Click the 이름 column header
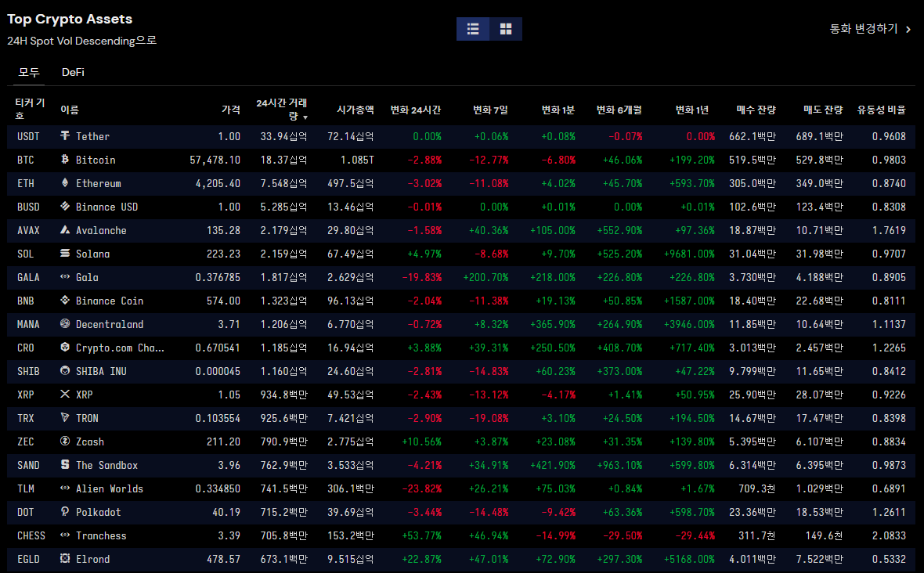This screenshot has width=924, height=573. (x=70, y=110)
